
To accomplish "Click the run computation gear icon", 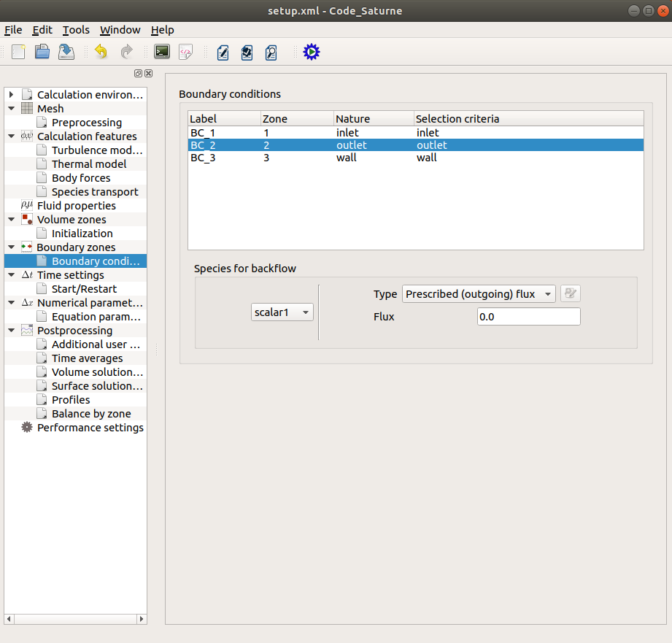I will (x=312, y=52).
